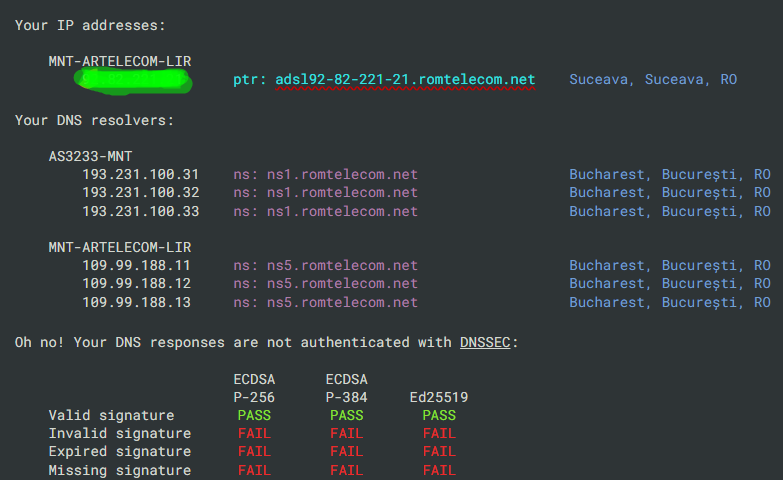Click ns1.romtelecom.net beside 193.231.100.31
The image size is (783, 480).
pyautogui.click(x=342, y=175)
